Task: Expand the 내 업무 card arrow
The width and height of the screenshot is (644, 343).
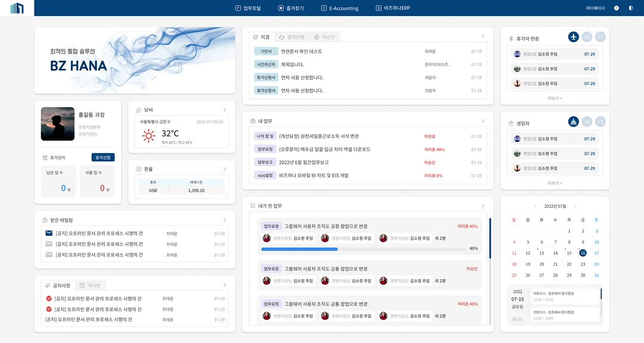Action: tap(483, 121)
